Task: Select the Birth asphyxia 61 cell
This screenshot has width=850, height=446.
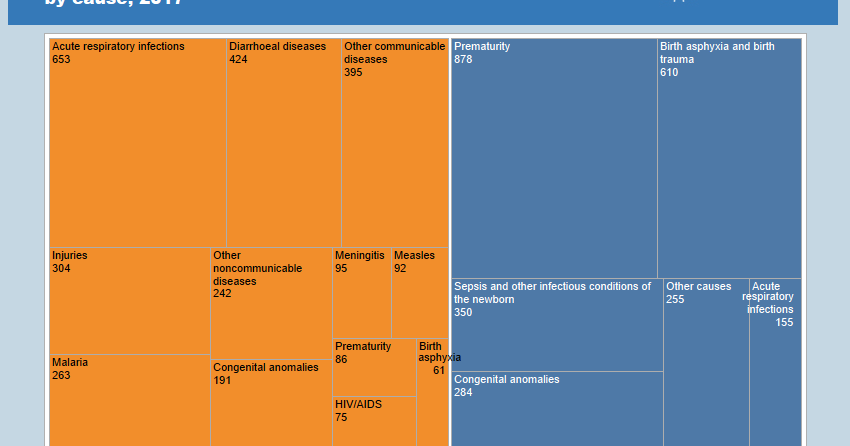Action: (433, 392)
